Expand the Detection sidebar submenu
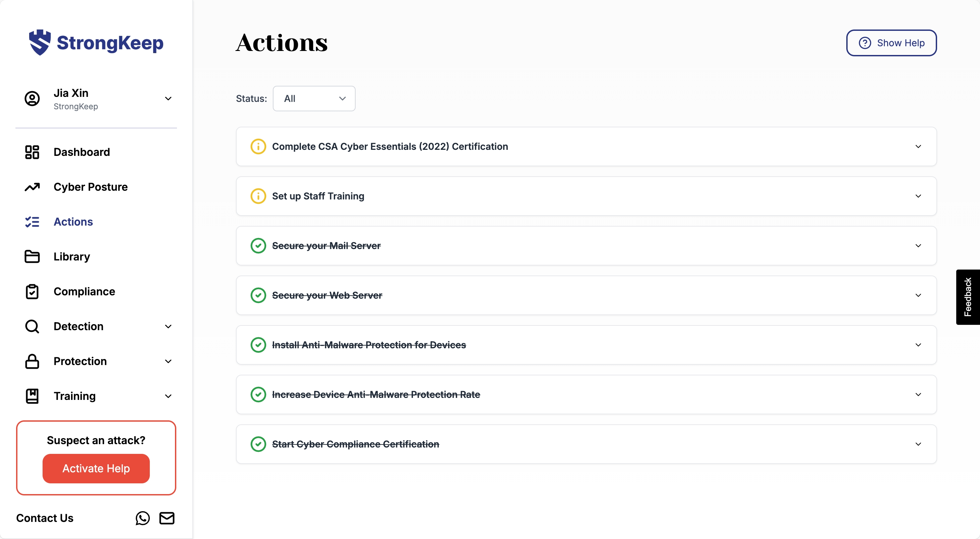This screenshot has height=539, width=980. [x=168, y=326]
